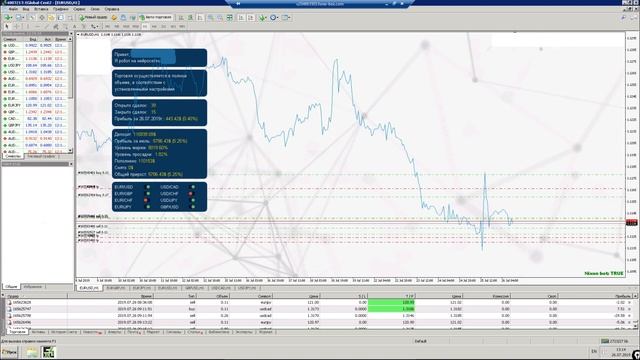Viewport: 640px width, 360px height.
Task: Show the Data Window via toolbar icon
Action: [x=42, y=18]
